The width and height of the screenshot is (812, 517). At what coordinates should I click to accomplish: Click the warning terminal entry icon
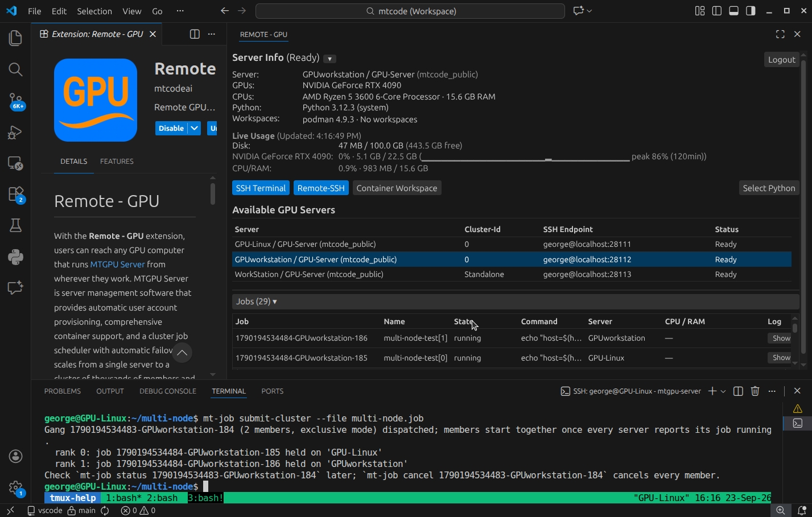click(798, 408)
